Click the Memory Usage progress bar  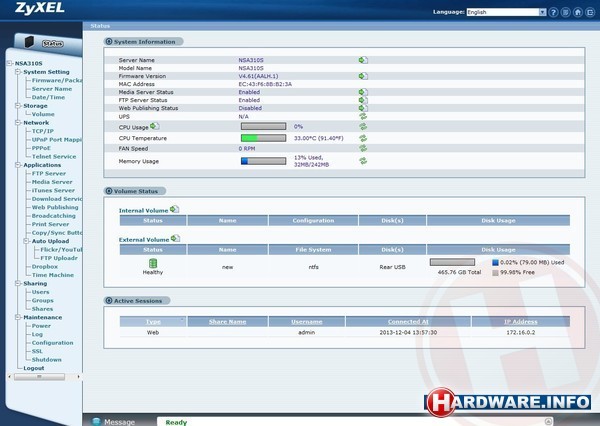(263, 161)
